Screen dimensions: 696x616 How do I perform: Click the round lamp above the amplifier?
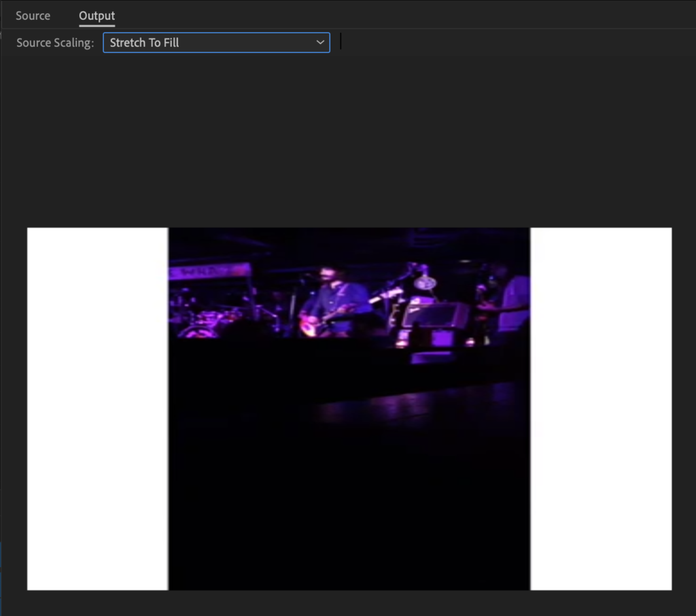425,281
